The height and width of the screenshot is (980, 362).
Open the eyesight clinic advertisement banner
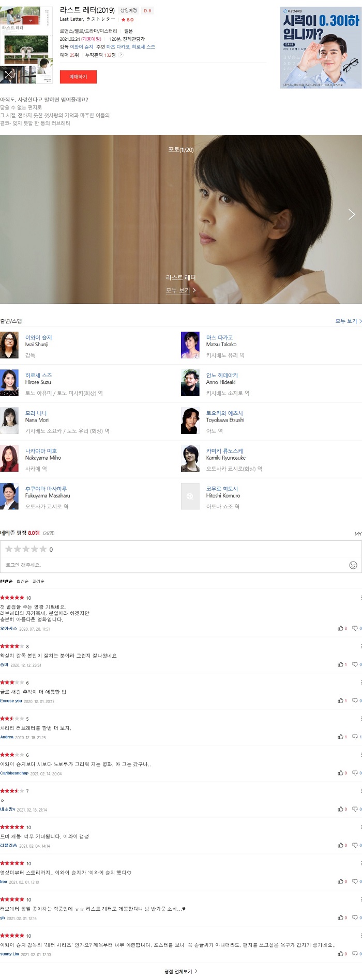tap(321, 48)
